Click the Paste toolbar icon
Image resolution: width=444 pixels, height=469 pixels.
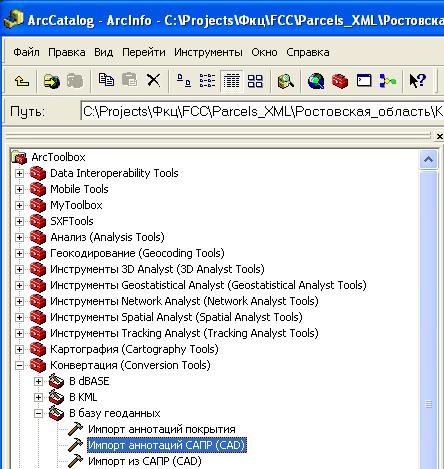[x=130, y=80]
